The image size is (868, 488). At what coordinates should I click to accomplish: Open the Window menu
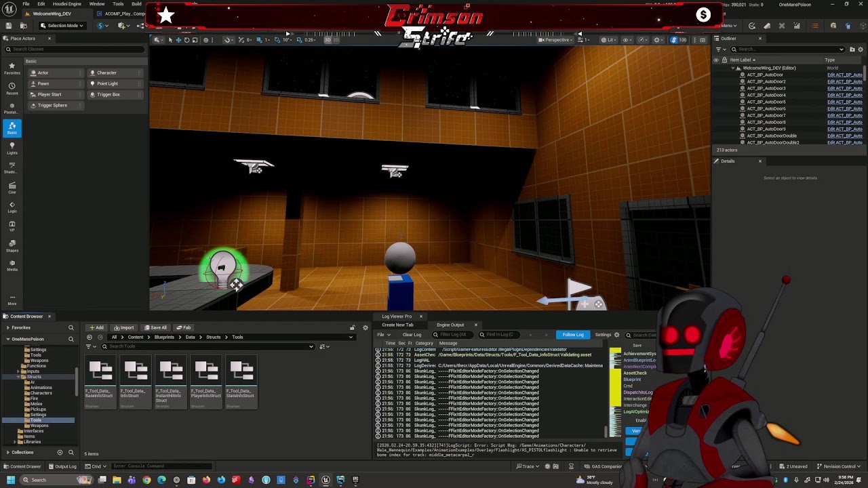[x=97, y=4]
